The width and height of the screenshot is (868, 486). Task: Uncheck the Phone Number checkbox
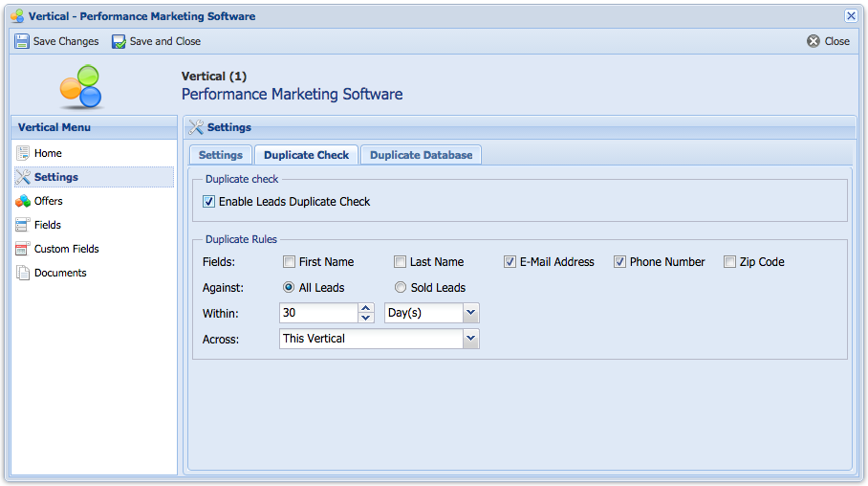pyautogui.click(x=619, y=262)
